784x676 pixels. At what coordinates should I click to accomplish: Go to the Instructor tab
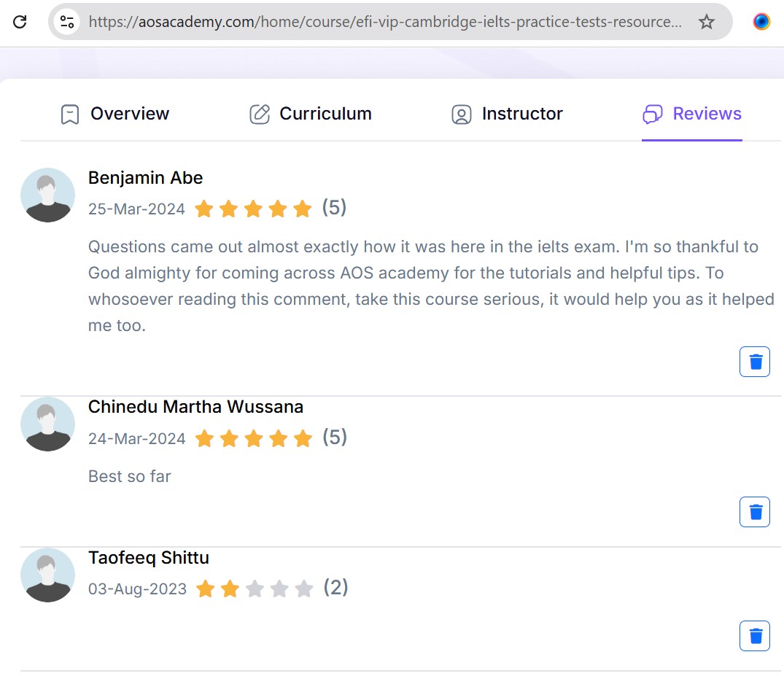coord(507,114)
